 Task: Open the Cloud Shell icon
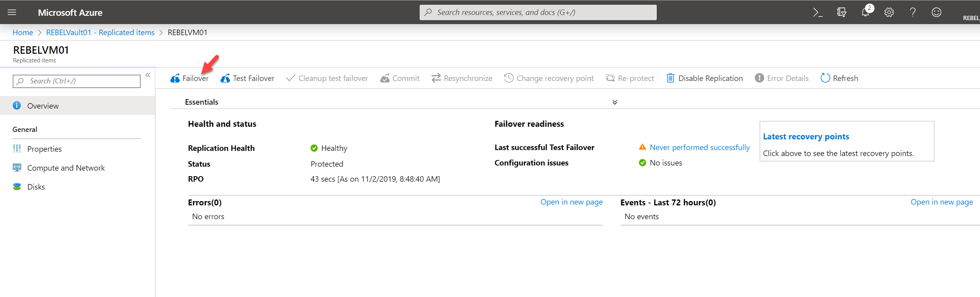818,13
